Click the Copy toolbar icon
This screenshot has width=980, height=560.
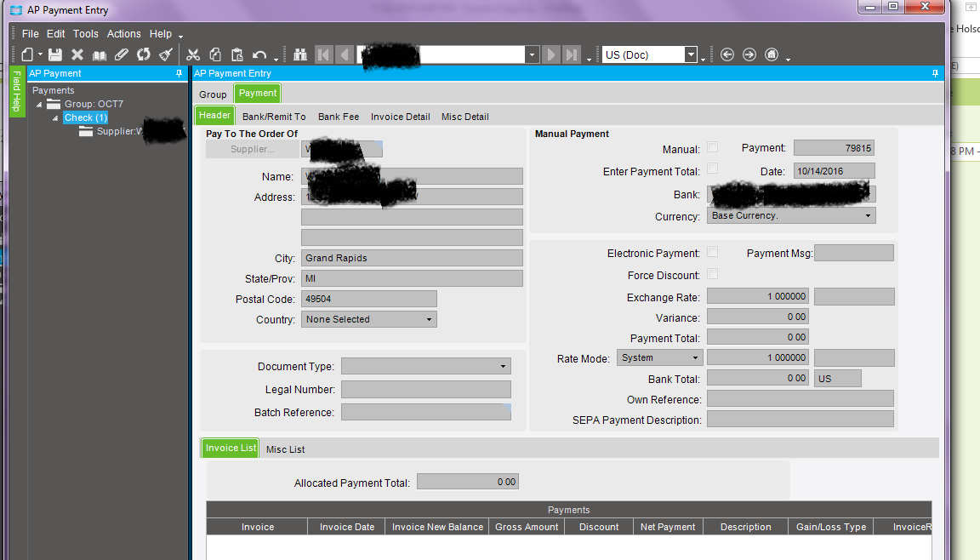[x=215, y=55]
